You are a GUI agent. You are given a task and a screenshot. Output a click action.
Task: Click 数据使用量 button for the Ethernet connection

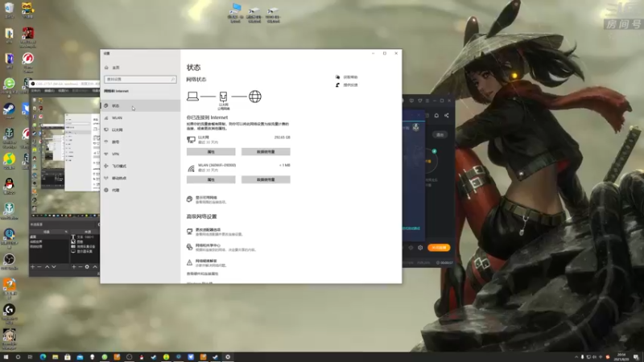[x=266, y=152]
